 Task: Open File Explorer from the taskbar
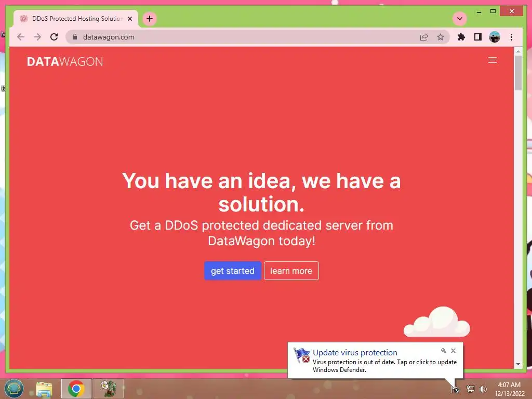[44, 389]
